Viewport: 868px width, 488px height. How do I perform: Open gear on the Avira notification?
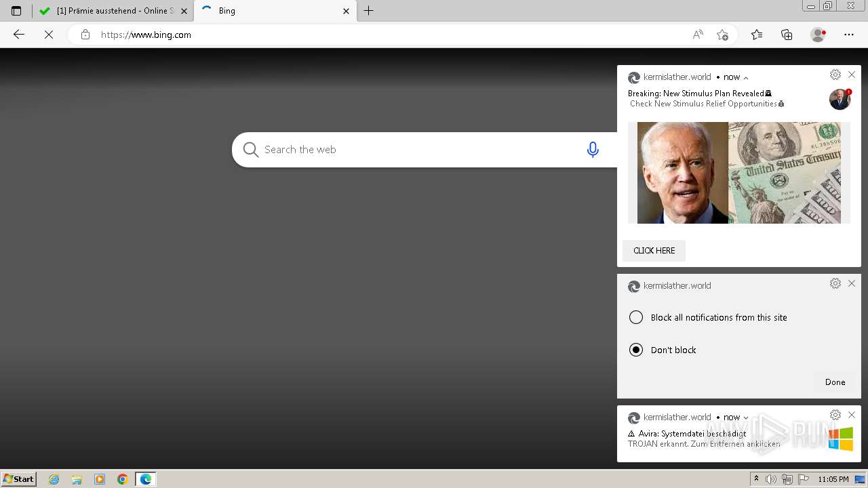(x=835, y=415)
